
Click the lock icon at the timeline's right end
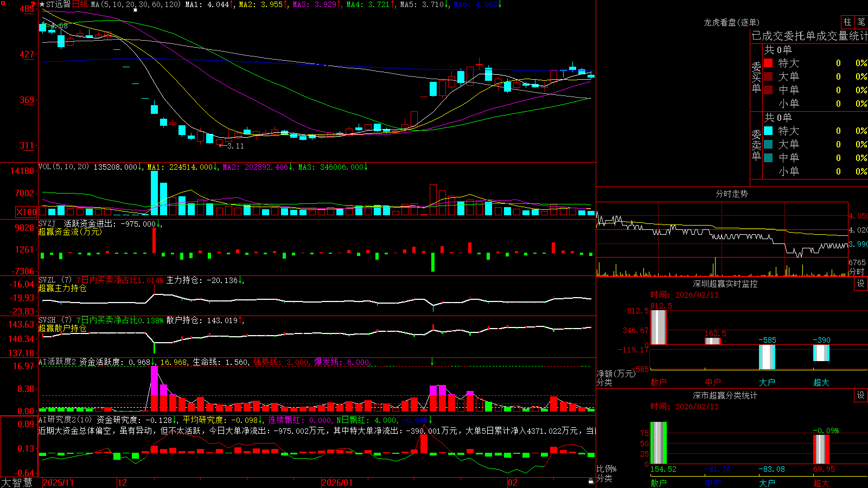click(591, 481)
